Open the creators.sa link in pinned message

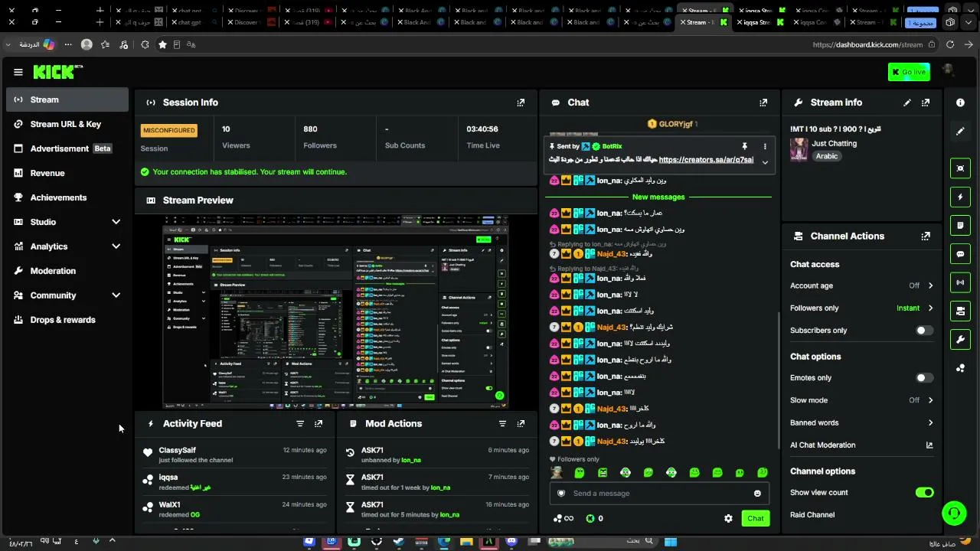(x=706, y=160)
